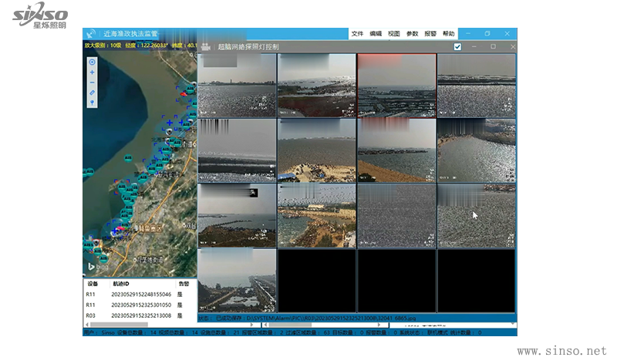Image resolution: width=617 pixels, height=364 pixels.
Task: Click the middle panel scrollbar left arrow
Action: tap(266, 325)
